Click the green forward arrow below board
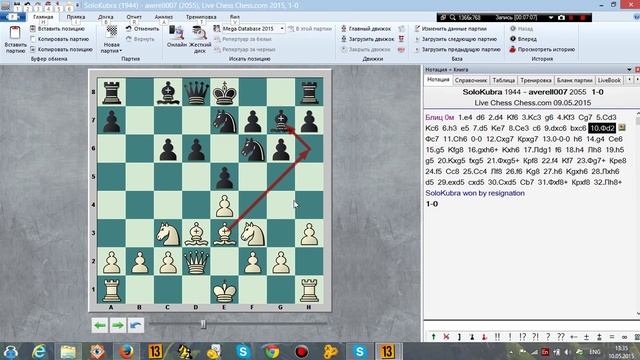Screen dimensions: 640x360 (118, 325)
